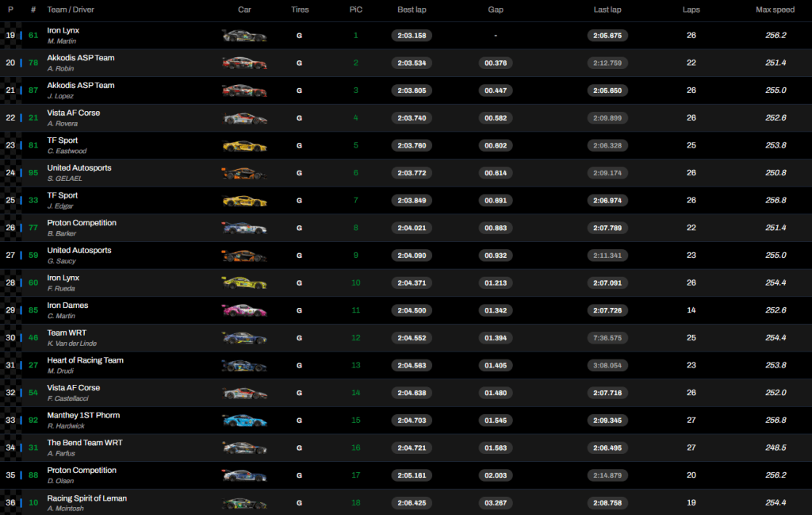This screenshot has width=812, height=515.
Task: Click the 03.267 gap badge
Action: (x=495, y=503)
